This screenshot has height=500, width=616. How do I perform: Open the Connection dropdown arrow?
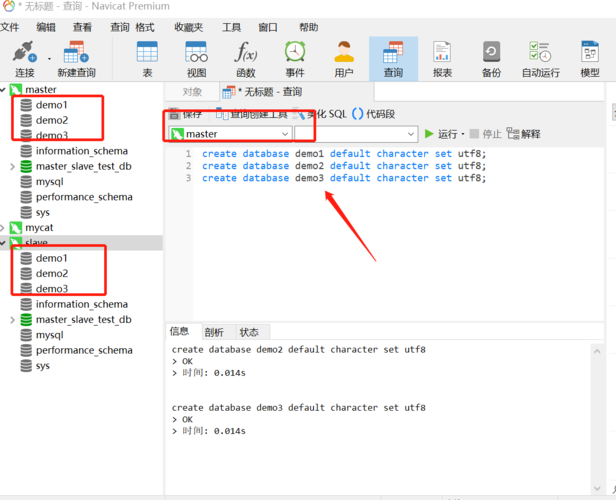click(x=50, y=59)
